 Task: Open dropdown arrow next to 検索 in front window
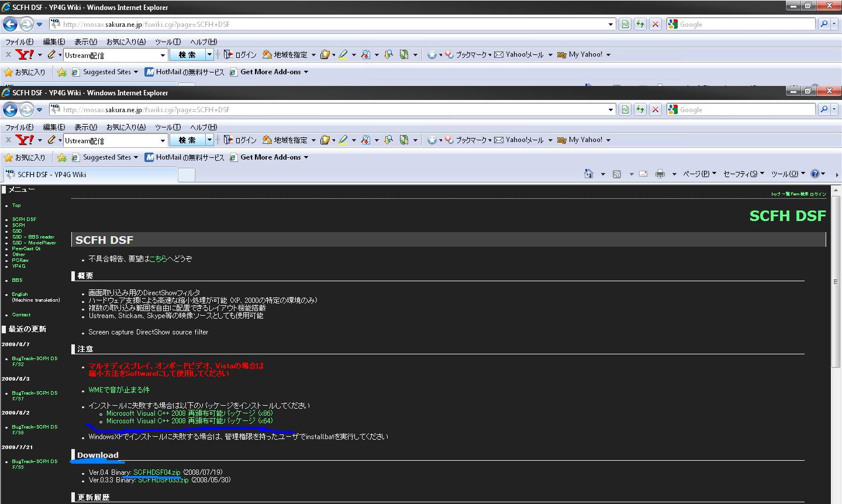[x=209, y=140]
